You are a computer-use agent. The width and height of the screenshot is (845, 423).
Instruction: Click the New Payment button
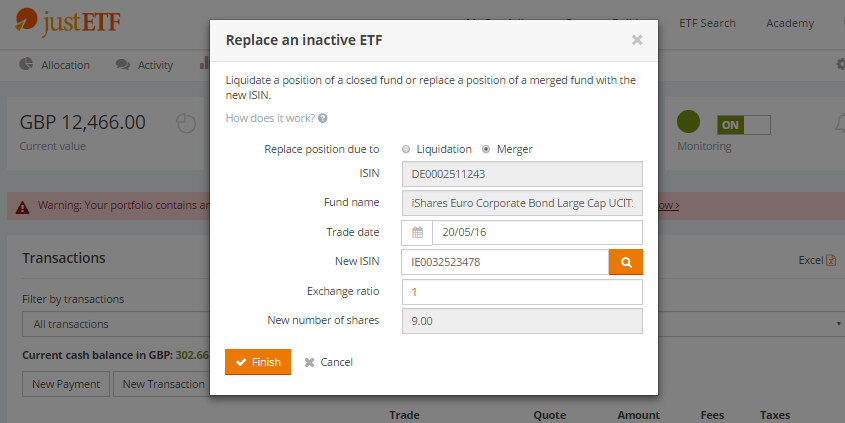click(66, 384)
